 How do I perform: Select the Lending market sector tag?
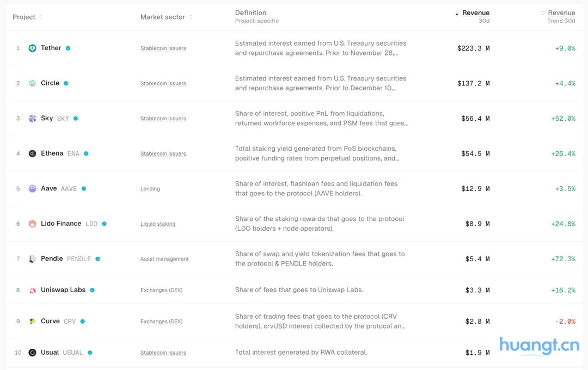(x=150, y=189)
